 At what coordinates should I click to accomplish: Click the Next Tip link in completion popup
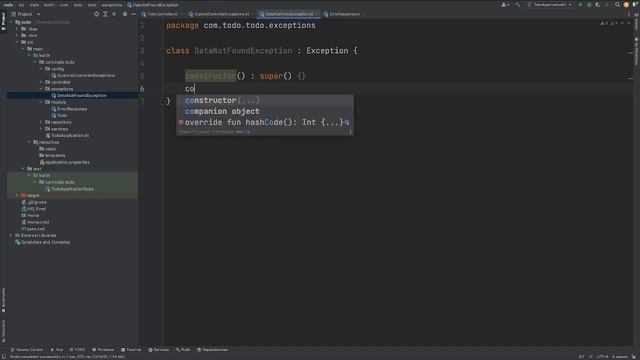point(243,132)
